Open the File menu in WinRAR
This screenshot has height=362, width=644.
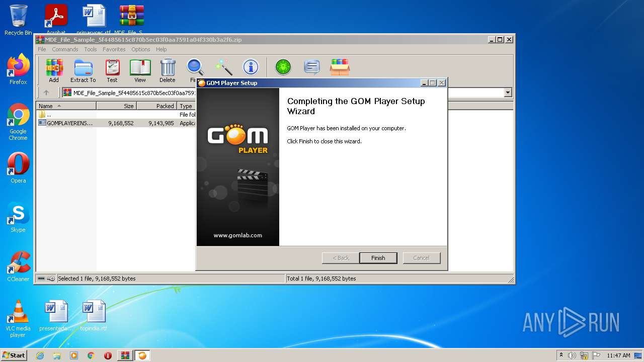tap(42, 49)
